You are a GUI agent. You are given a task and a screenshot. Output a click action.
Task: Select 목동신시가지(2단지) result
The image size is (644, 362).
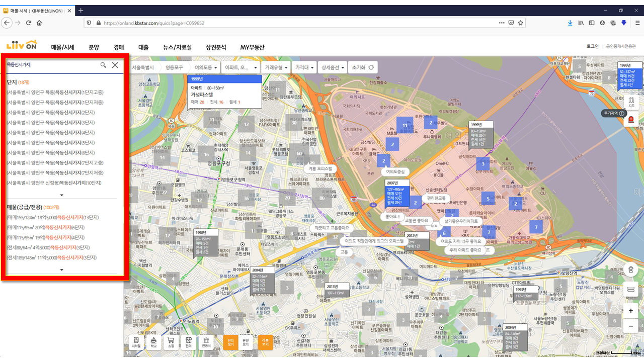point(51,112)
